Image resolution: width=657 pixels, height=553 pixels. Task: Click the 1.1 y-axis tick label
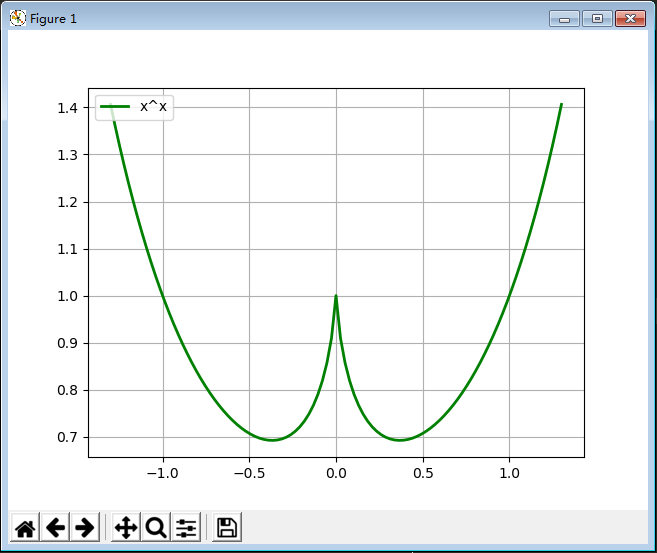click(x=67, y=249)
